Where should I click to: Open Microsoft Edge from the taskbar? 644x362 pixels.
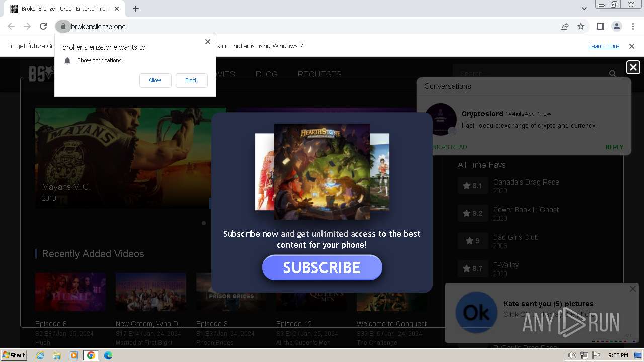click(x=108, y=355)
